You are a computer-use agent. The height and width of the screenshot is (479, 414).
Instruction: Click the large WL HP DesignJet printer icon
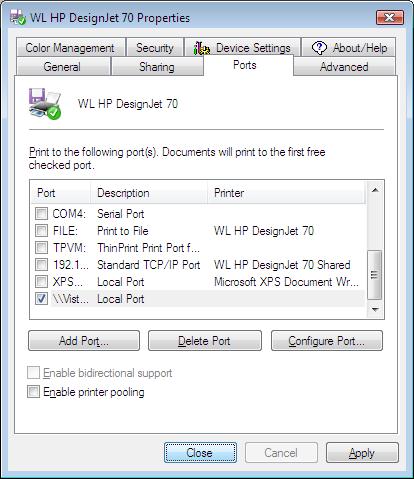45,104
